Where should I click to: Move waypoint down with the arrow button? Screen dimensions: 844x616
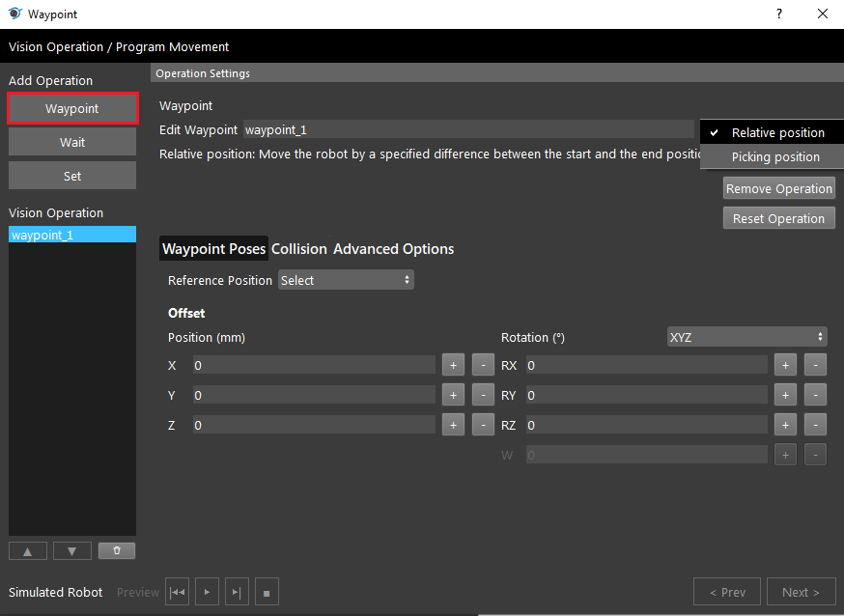click(x=72, y=551)
